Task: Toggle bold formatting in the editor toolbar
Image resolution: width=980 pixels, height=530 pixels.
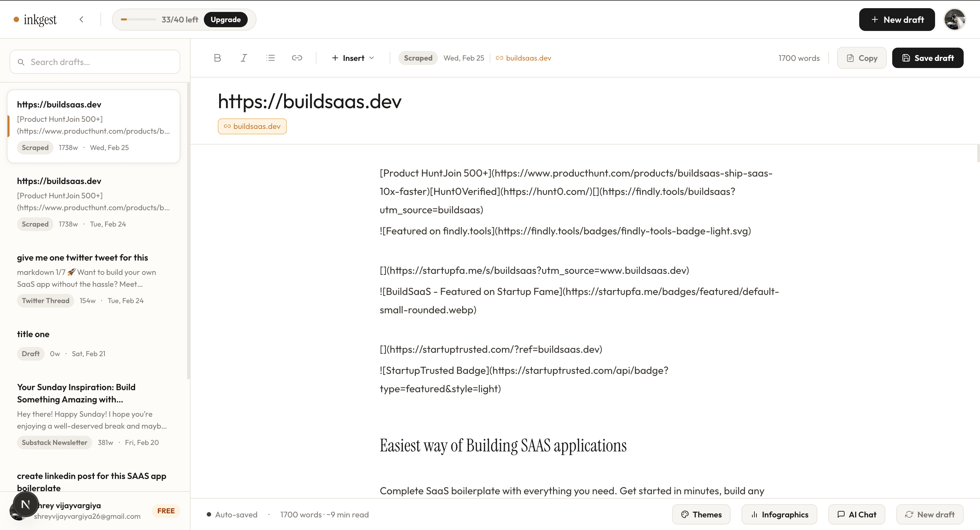Action: (217, 58)
